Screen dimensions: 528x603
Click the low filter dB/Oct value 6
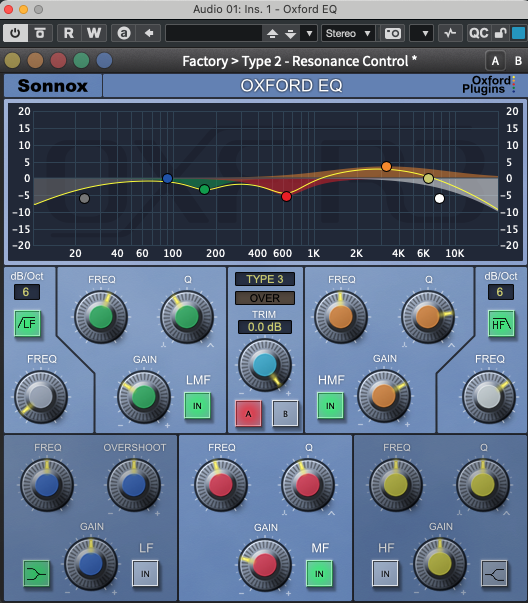point(27,292)
